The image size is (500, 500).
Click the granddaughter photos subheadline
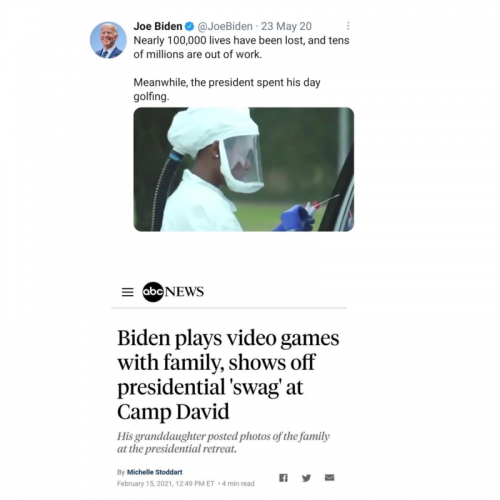point(223,442)
